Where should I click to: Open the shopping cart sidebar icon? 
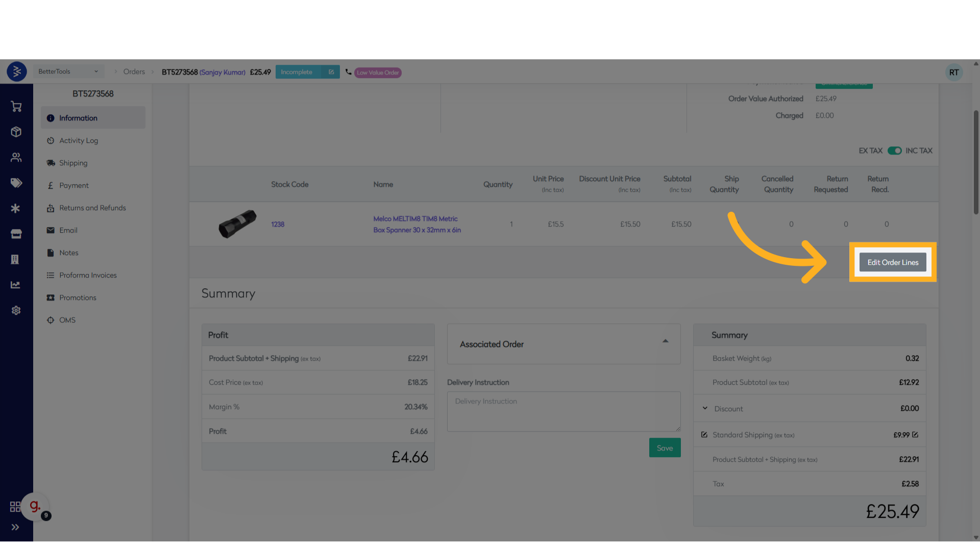pyautogui.click(x=16, y=107)
